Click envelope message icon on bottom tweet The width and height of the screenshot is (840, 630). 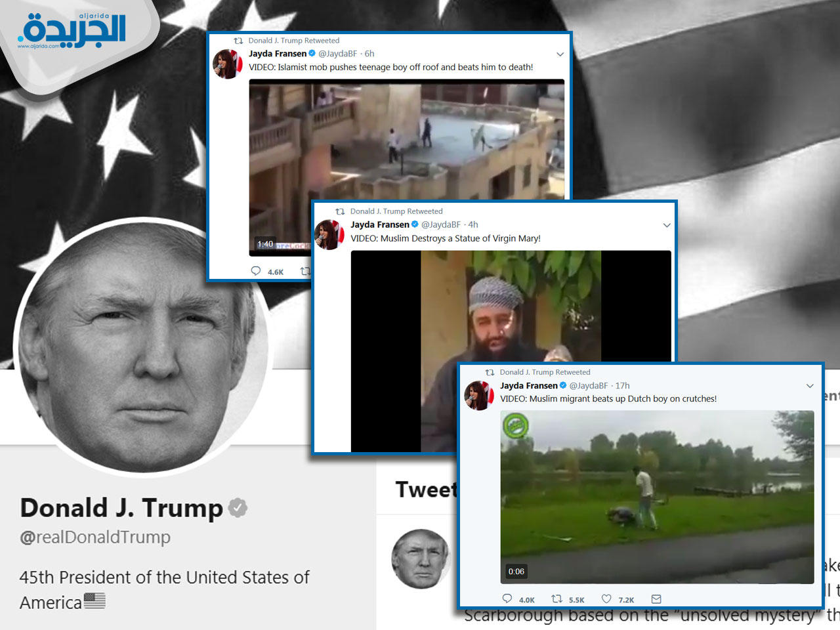click(656, 598)
